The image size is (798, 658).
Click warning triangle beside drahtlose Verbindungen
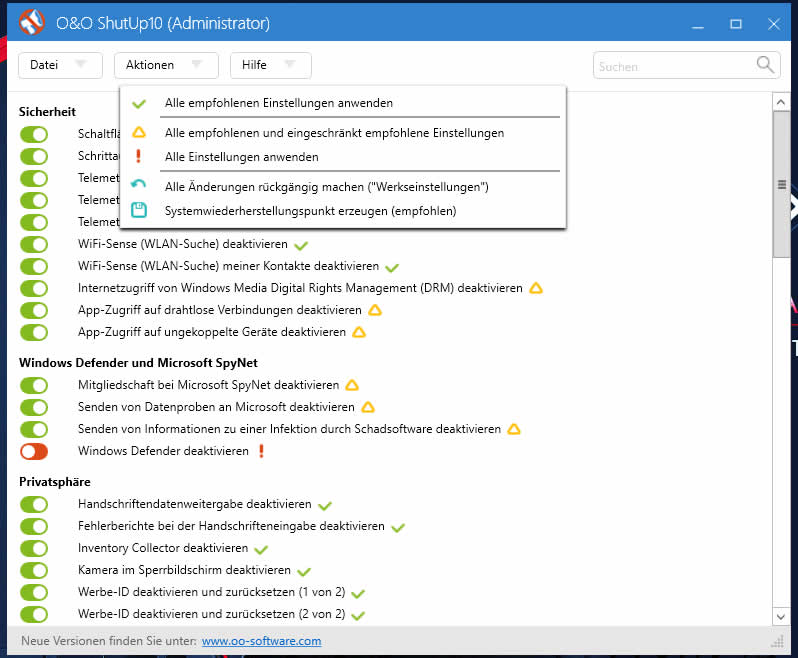(375, 310)
